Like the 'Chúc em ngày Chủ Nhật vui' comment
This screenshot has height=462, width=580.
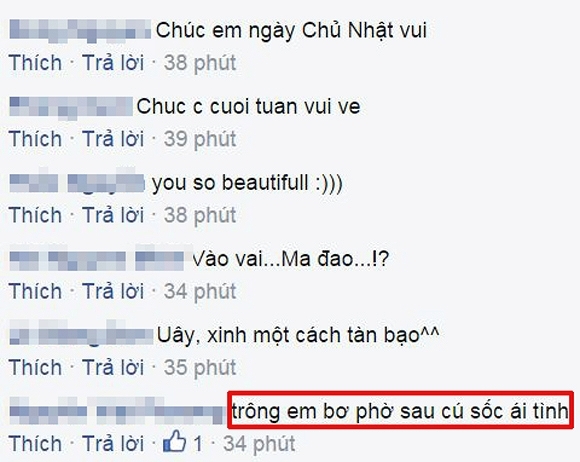point(35,63)
